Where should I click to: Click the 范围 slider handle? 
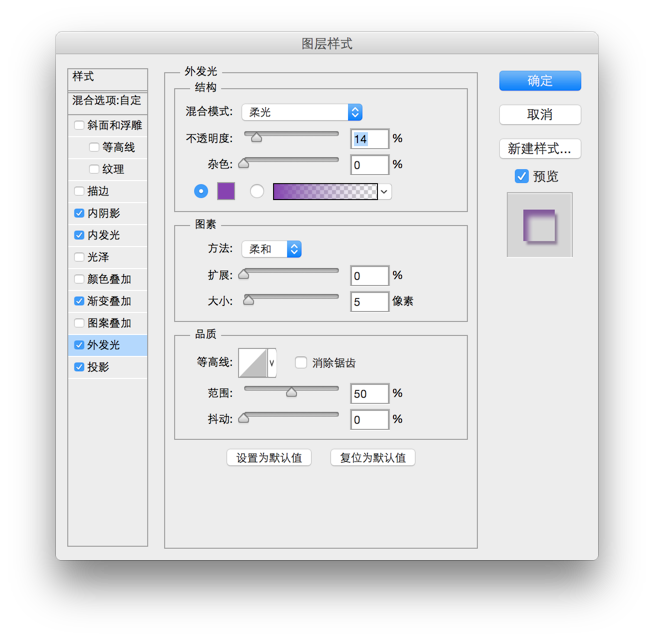[x=292, y=392]
